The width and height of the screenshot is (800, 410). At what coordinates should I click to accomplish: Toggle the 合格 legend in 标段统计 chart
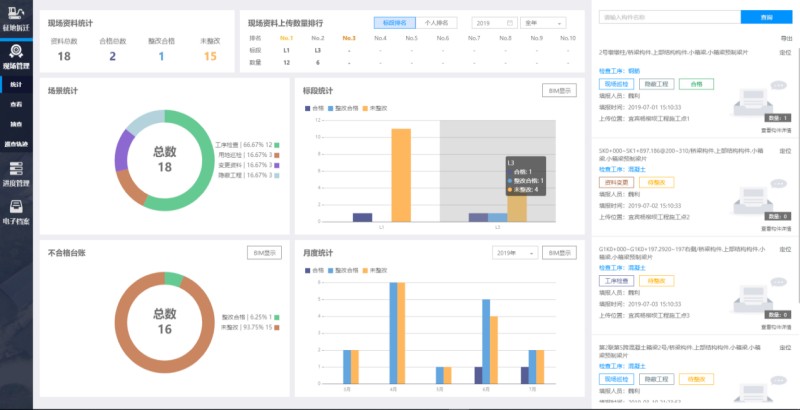pyautogui.click(x=314, y=107)
